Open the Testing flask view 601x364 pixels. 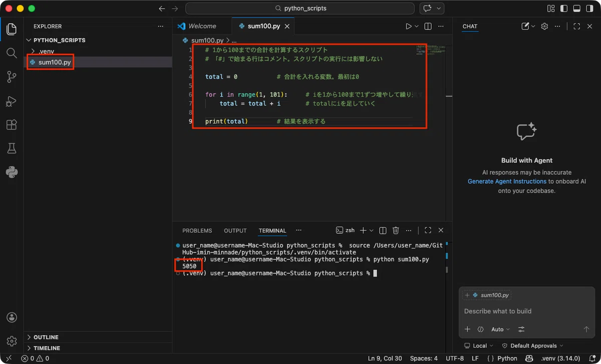pos(12,148)
